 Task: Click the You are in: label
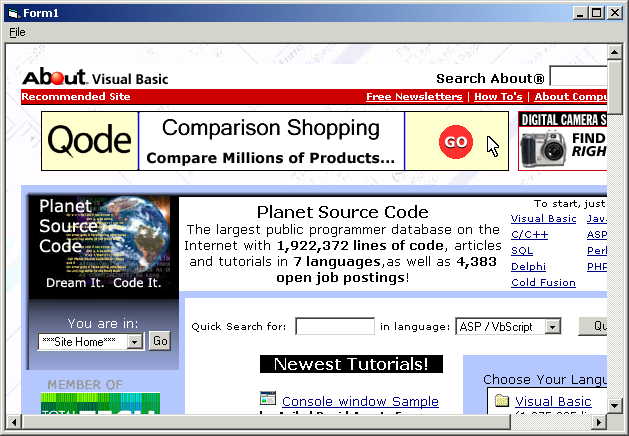coord(103,323)
